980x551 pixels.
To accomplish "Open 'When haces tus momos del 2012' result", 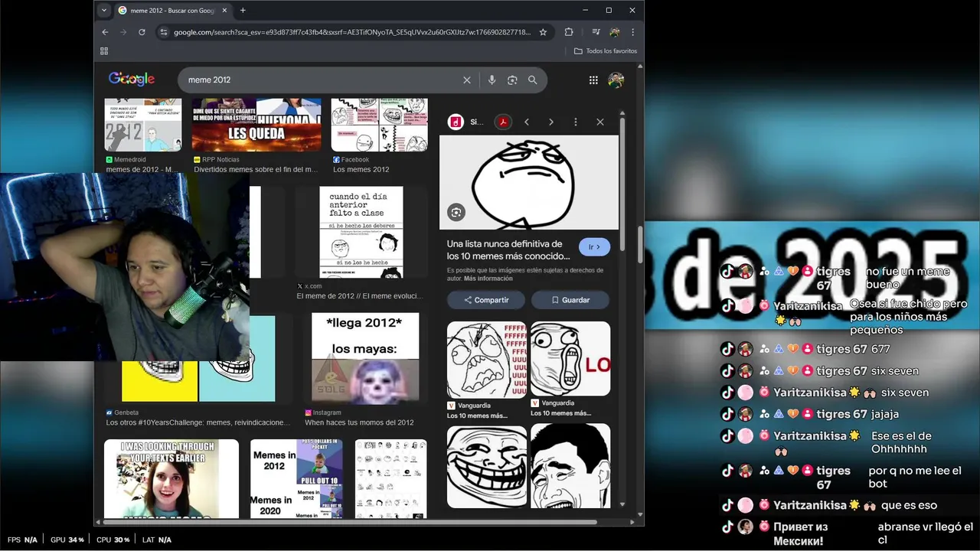I will pyautogui.click(x=359, y=422).
